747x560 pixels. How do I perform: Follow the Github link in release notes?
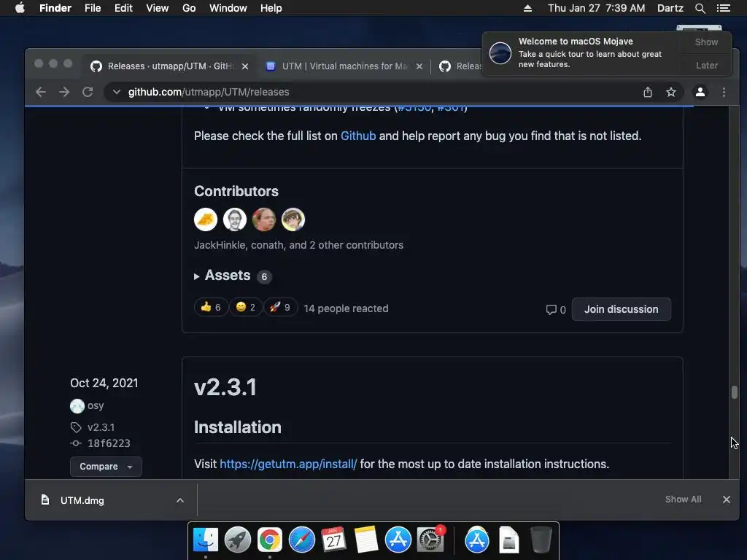(358, 136)
